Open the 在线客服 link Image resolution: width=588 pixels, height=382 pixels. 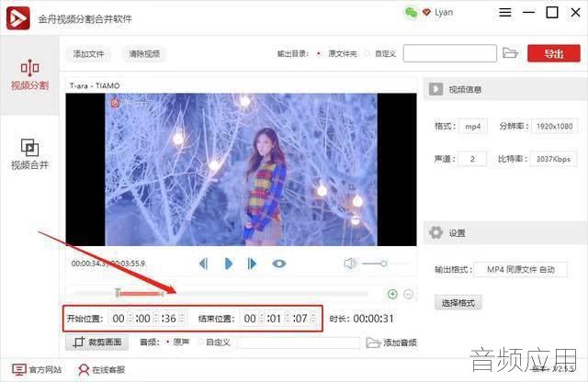coord(101,370)
